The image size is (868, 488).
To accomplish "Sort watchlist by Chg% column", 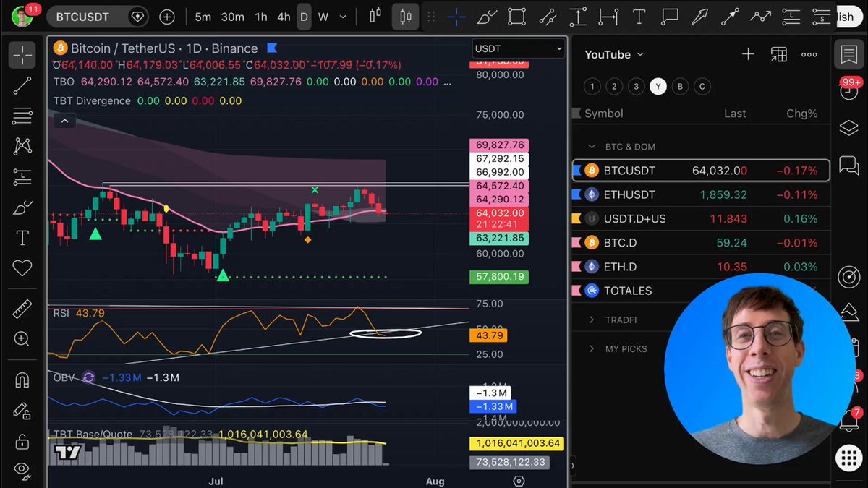I will 801,114.
